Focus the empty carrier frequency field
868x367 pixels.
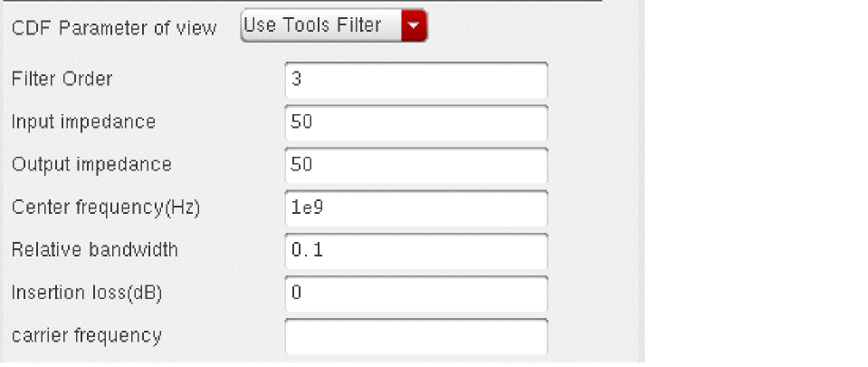pyautogui.click(x=415, y=336)
